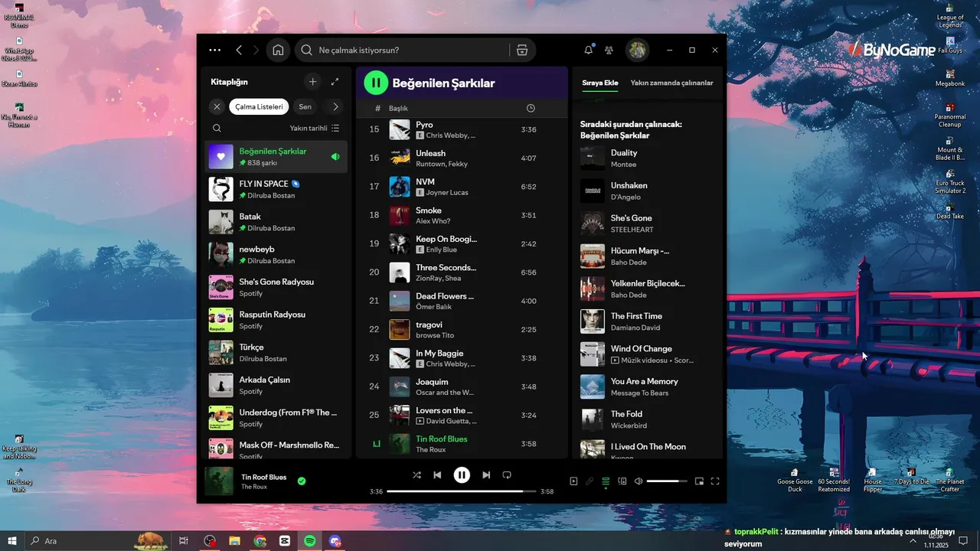Open the newbeyb playlist
Screen dimensions: 980x551
click(x=276, y=255)
